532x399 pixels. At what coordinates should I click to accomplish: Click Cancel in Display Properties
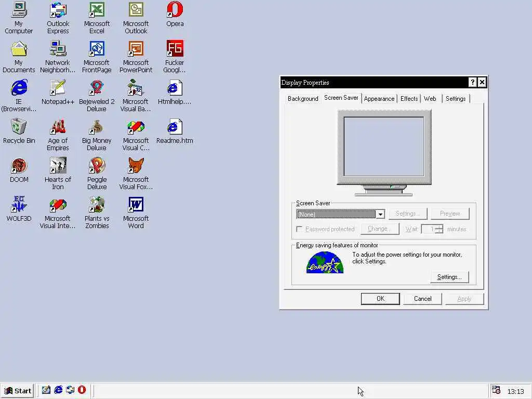click(x=422, y=299)
